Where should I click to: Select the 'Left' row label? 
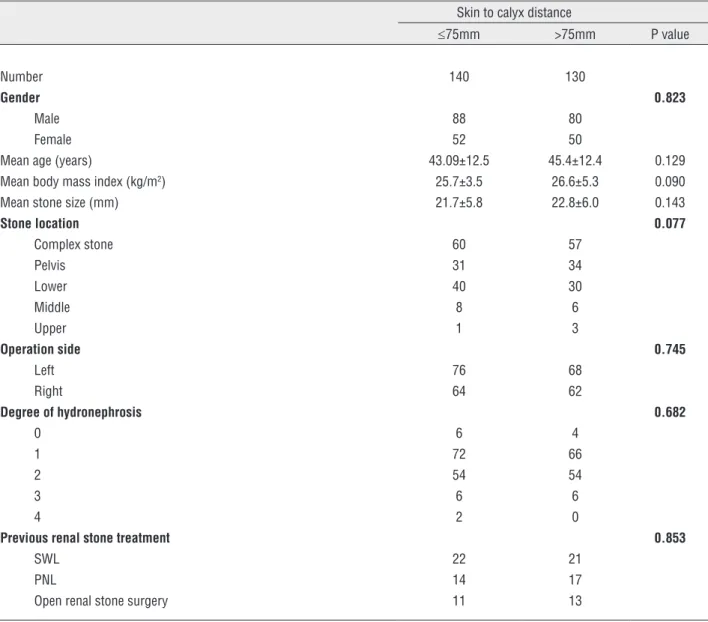click(44, 371)
